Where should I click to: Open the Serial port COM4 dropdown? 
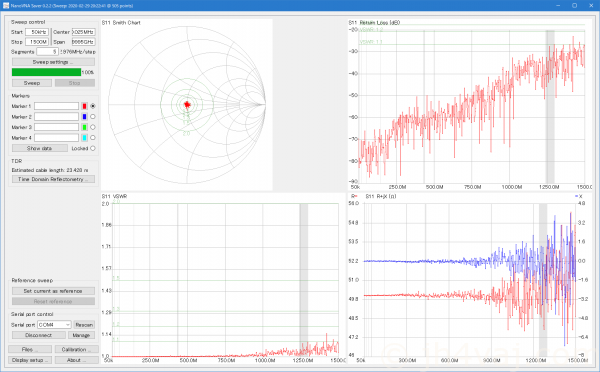(54, 325)
